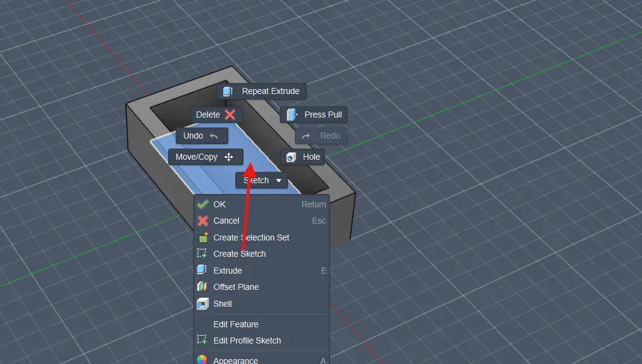Select Offset Plane in the context menu
This screenshot has width=642, height=364.
(262, 287)
